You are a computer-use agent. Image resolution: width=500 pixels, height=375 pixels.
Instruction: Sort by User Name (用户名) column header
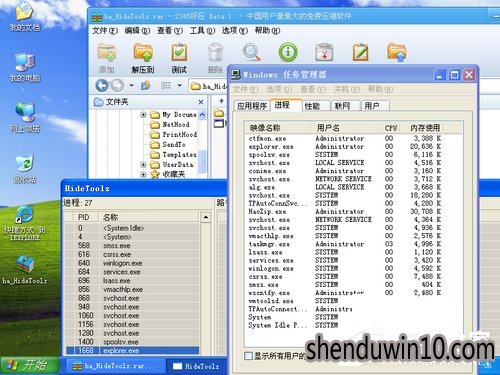(344, 128)
